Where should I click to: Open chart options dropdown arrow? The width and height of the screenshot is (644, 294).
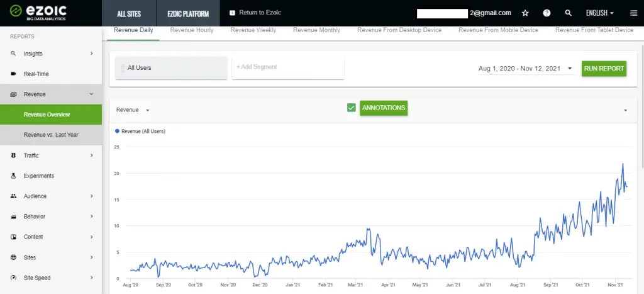click(626, 110)
